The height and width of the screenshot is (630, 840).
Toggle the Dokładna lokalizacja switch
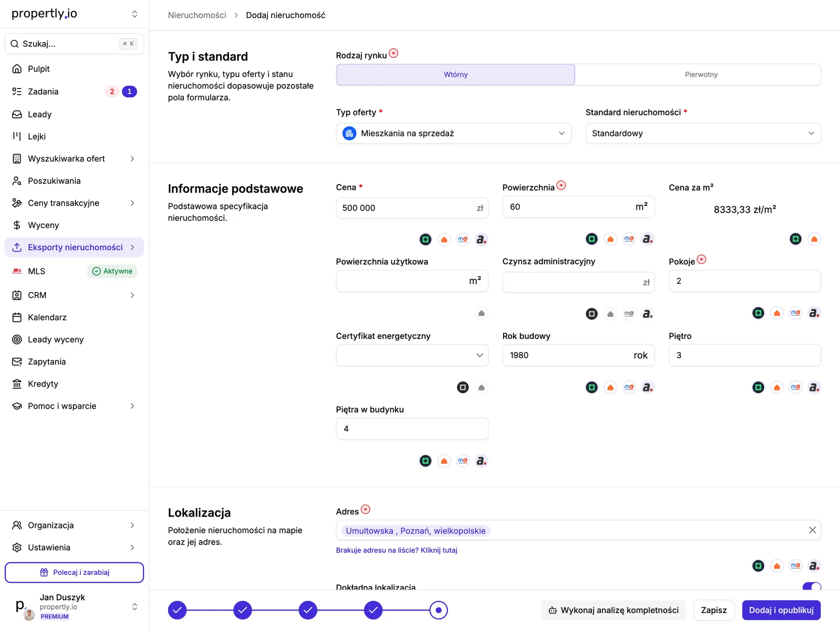coord(811,586)
